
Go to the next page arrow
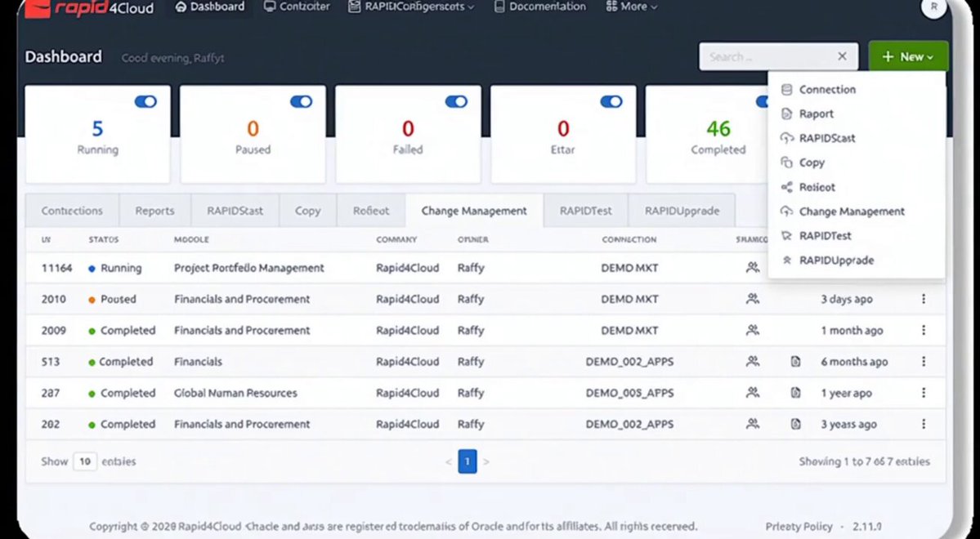click(x=486, y=461)
